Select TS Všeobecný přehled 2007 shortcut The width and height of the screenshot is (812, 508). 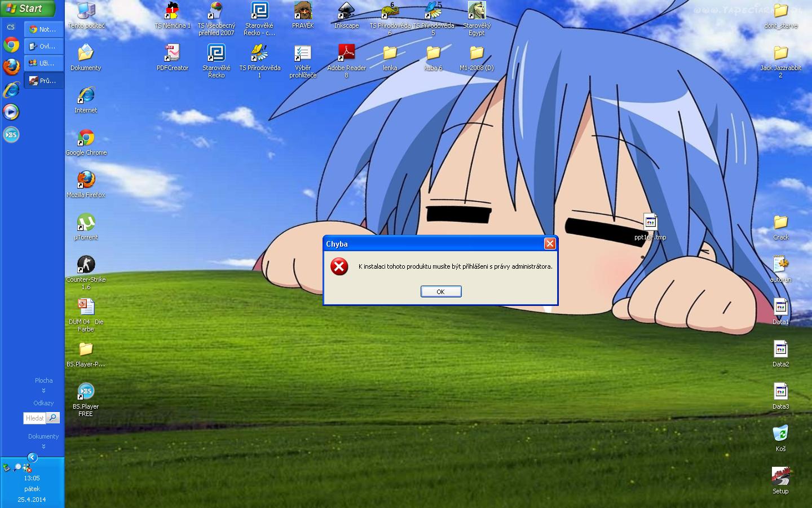click(216, 19)
